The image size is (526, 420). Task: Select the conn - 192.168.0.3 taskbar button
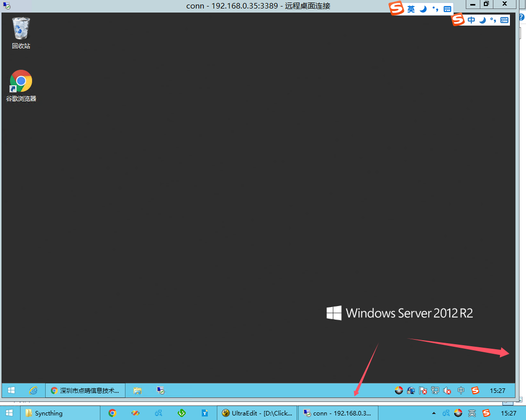pyautogui.click(x=338, y=413)
